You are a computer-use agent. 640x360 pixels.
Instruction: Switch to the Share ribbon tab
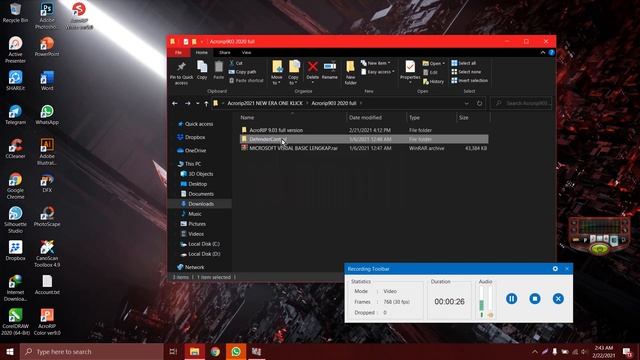coord(224,53)
